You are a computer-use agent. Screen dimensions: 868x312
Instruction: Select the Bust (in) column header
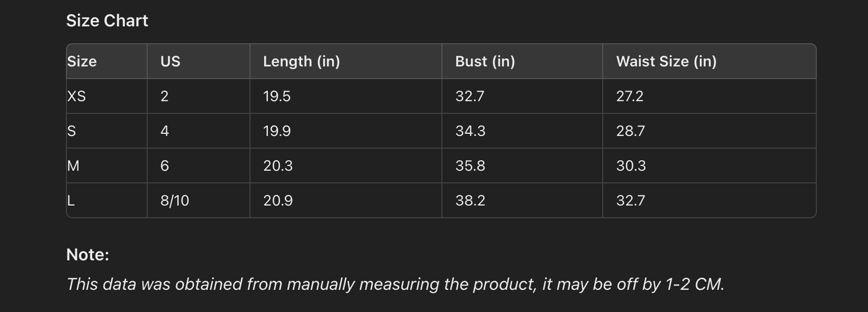click(x=485, y=61)
